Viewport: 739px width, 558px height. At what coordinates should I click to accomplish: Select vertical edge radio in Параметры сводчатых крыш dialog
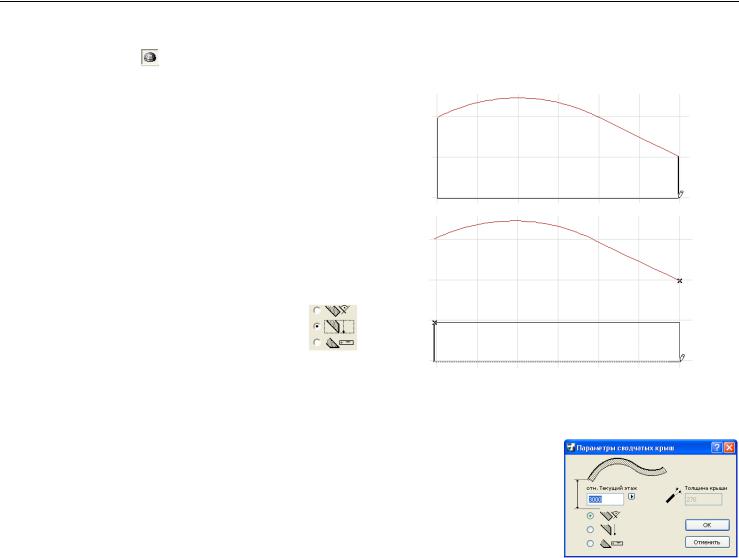tap(590, 529)
